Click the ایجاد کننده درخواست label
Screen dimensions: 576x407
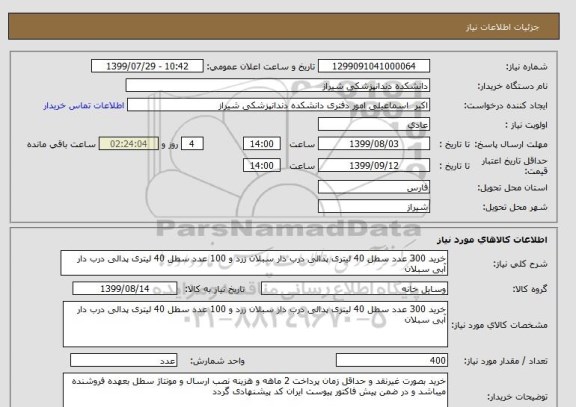pyautogui.click(x=505, y=106)
